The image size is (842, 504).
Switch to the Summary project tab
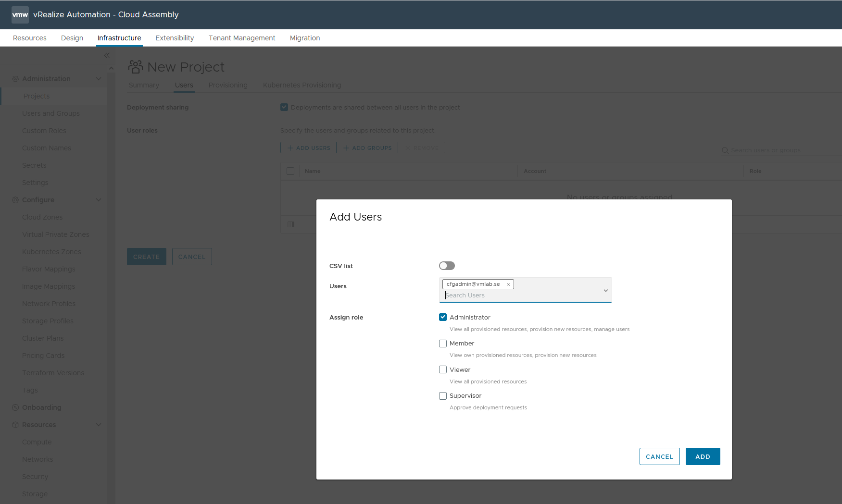[x=144, y=85]
